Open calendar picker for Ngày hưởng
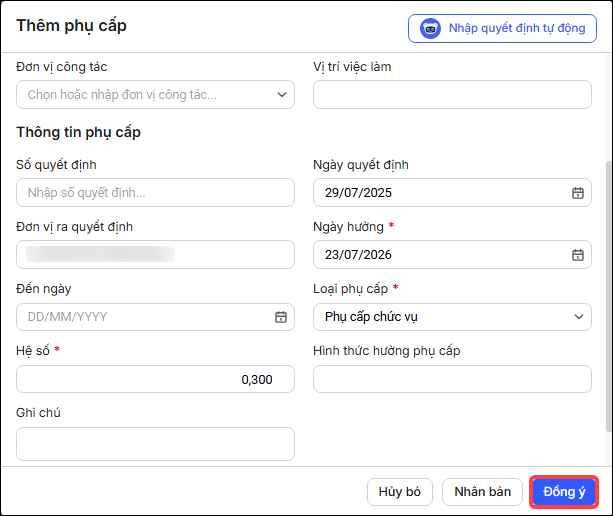This screenshot has height=516, width=613. 577,255
